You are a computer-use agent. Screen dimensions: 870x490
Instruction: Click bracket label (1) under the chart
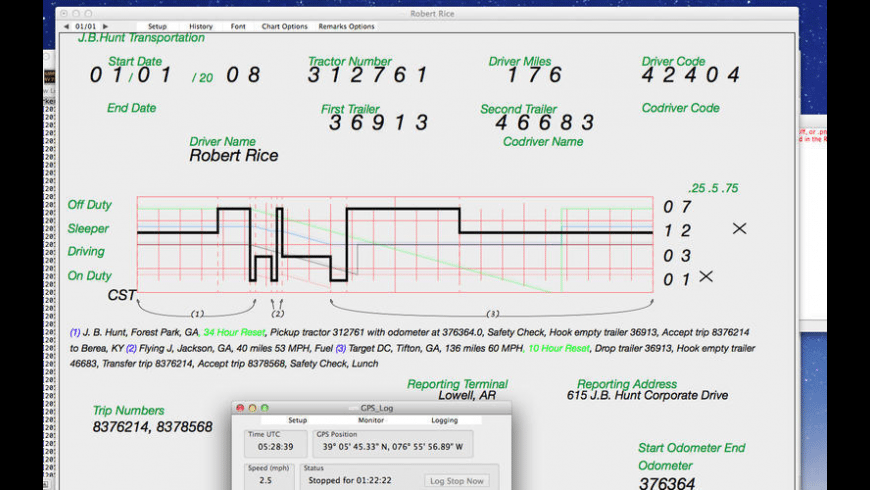click(x=197, y=314)
